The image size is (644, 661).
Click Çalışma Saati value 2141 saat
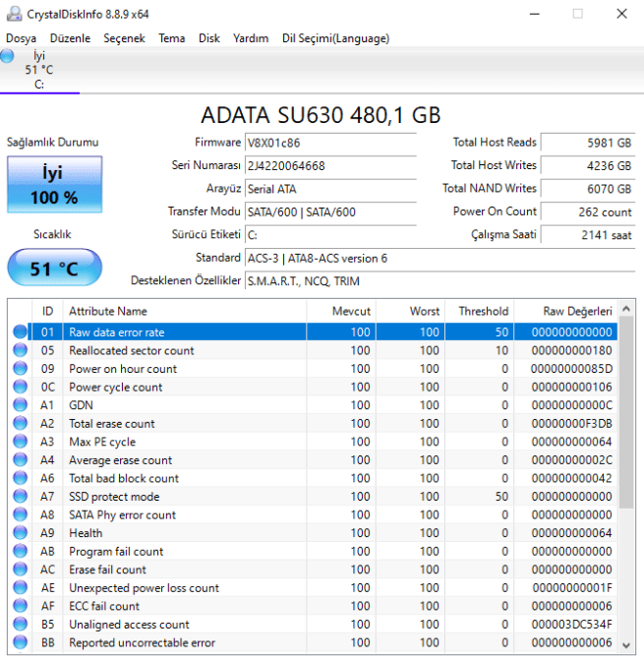click(588, 235)
